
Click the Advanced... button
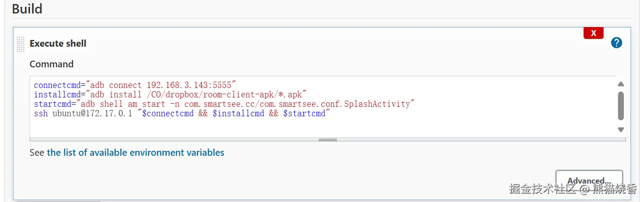point(589,180)
